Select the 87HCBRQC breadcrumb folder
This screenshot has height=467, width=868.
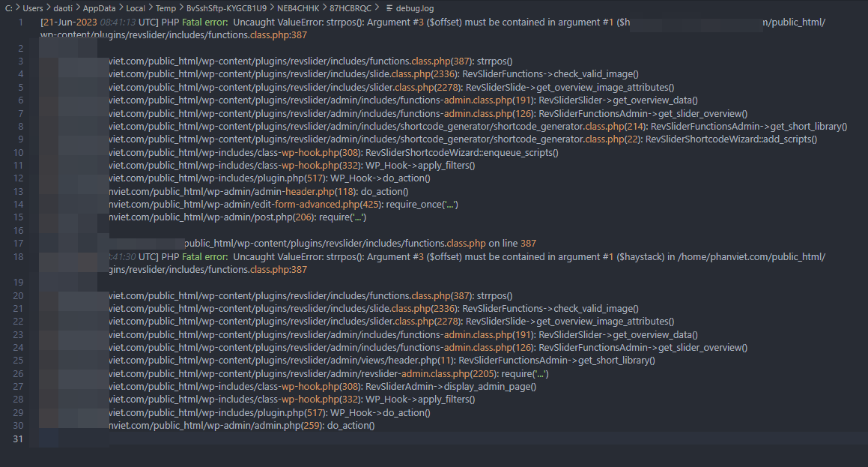pos(350,8)
